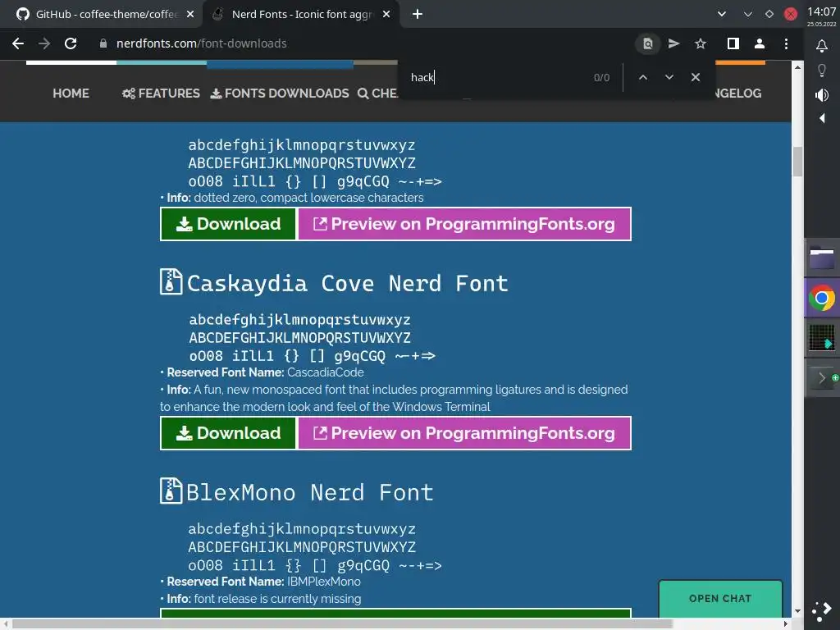Click the Reserved Font Name CascadiaCode text
This screenshot has height=630, width=840.
262,373
